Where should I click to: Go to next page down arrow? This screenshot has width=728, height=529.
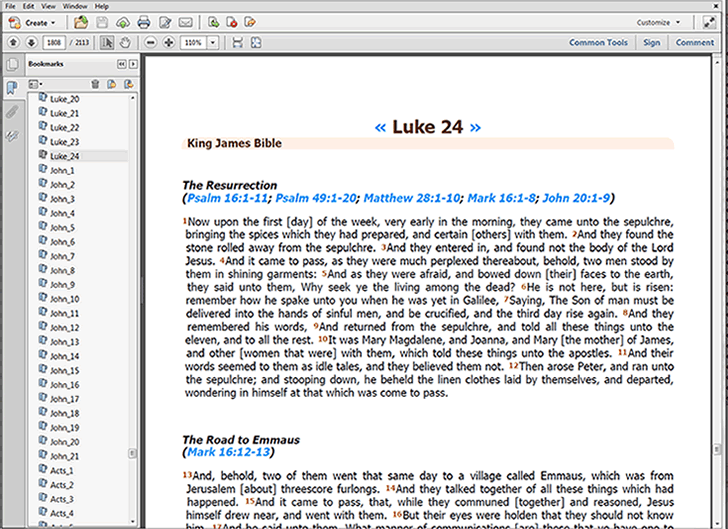click(x=31, y=43)
